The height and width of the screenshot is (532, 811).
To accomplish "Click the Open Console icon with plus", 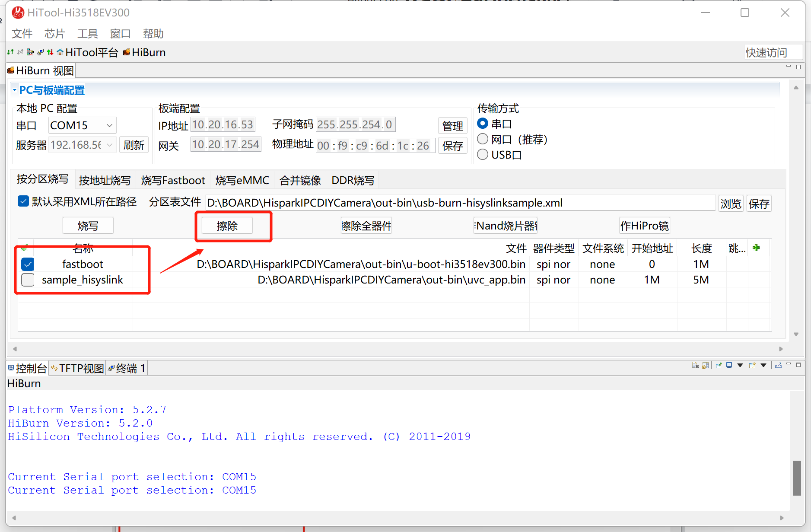I will tap(752, 365).
